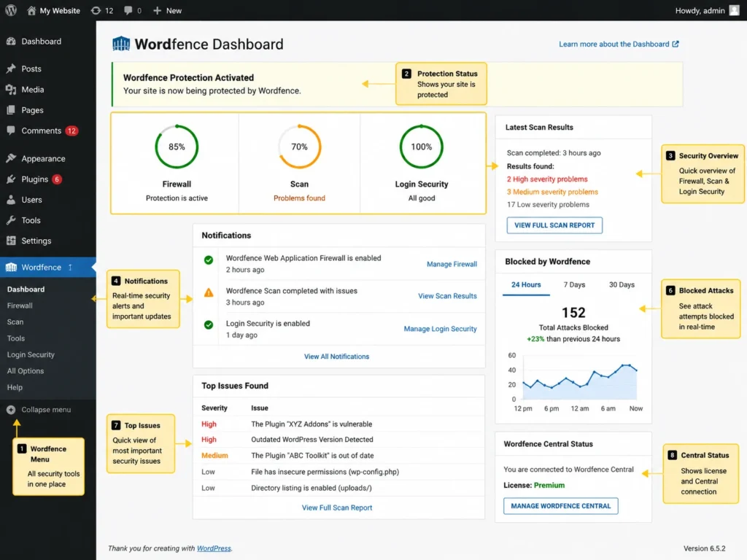Click the updates icon showing 12
The width and height of the screenshot is (747, 560).
96,10
